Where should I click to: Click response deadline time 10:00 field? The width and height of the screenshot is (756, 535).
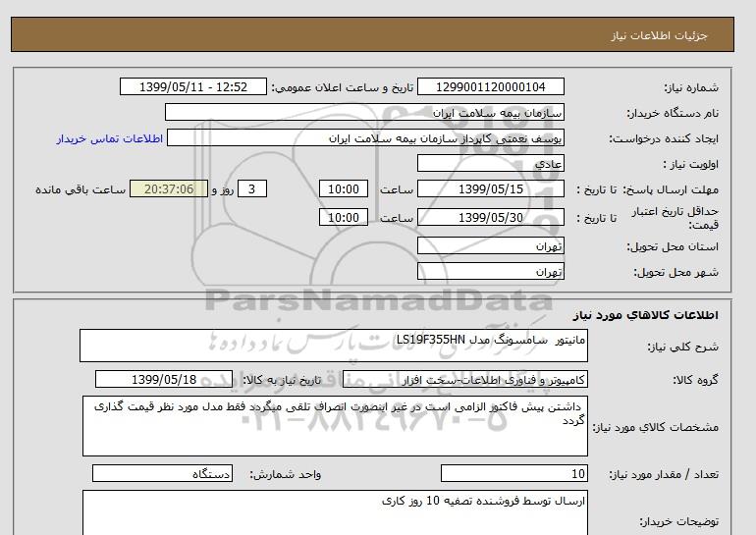344,188
